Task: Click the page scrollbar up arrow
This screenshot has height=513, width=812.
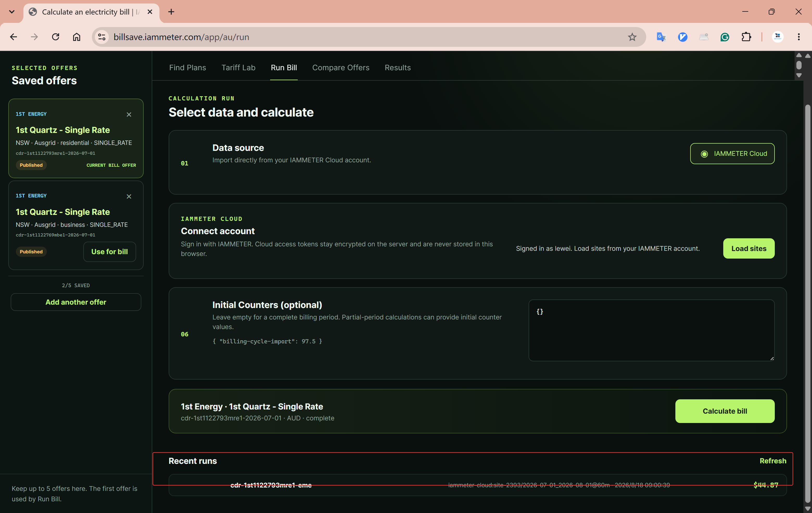Action: (808, 56)
